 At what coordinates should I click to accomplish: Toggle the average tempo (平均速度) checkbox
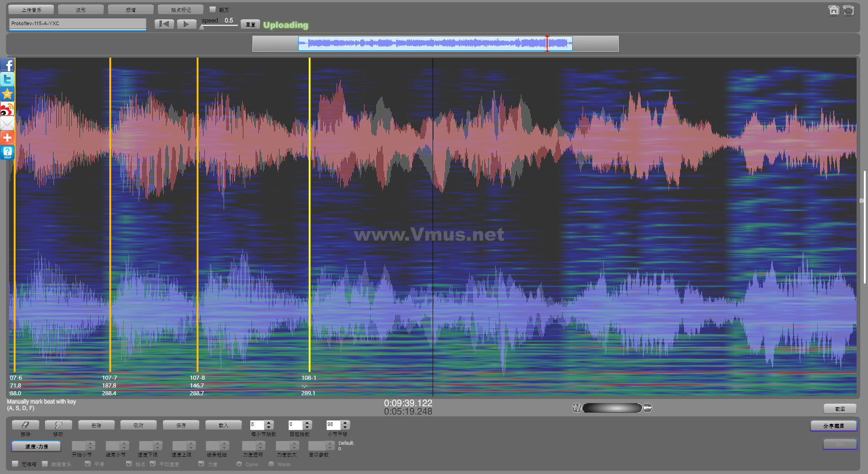153,464
